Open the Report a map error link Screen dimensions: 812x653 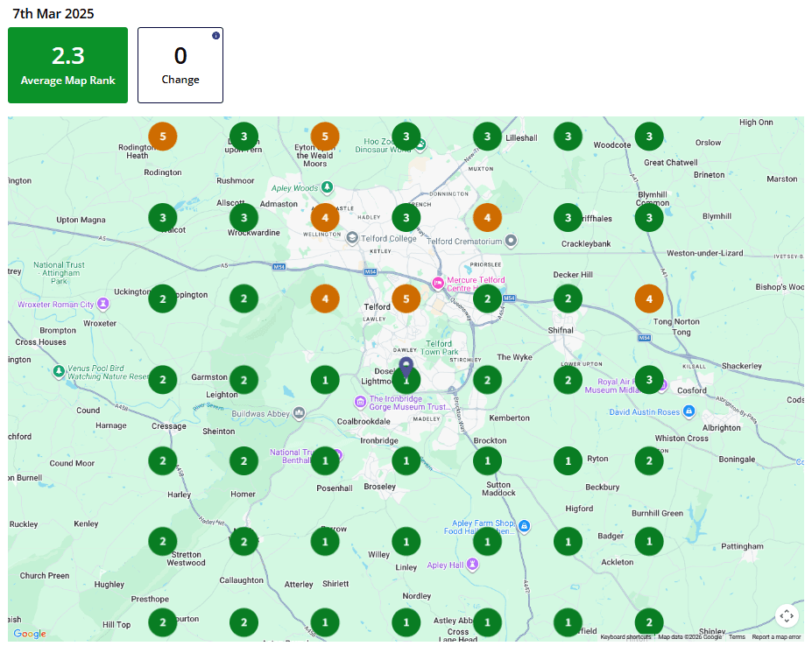(776, 637)
